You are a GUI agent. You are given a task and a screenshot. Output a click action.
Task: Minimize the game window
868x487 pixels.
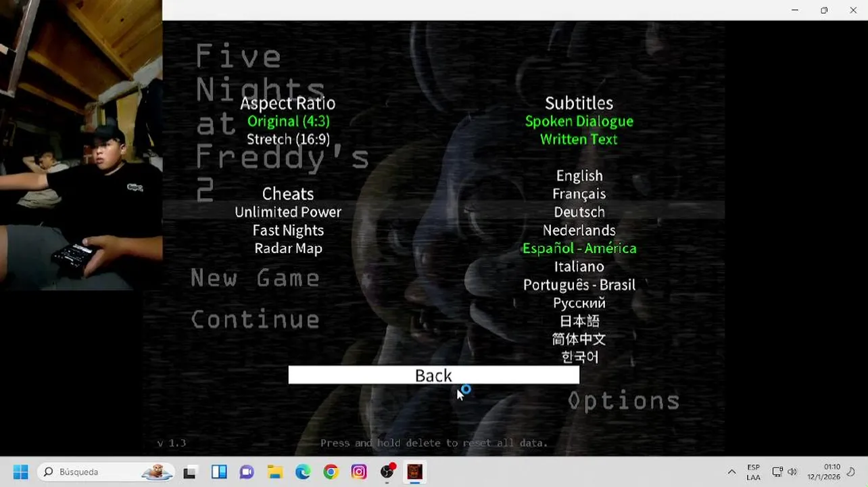pos(795,10)
